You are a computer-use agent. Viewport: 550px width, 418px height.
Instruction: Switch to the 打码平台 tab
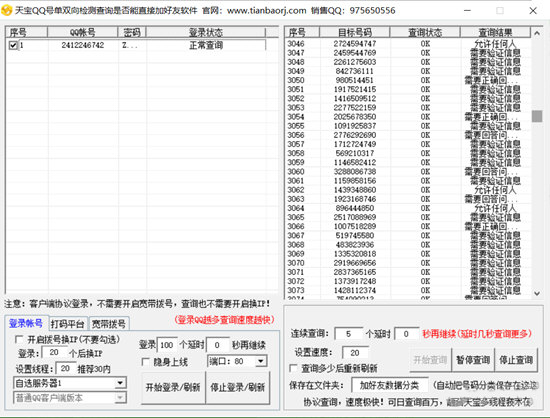68,324
